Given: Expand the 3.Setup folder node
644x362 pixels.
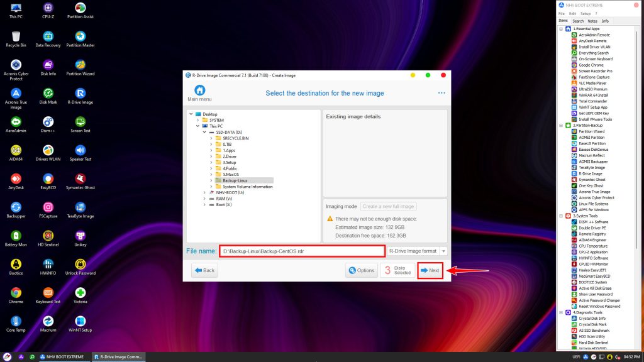Looking at the screenshot, I should pyautogui.click(x=211, y=162).
